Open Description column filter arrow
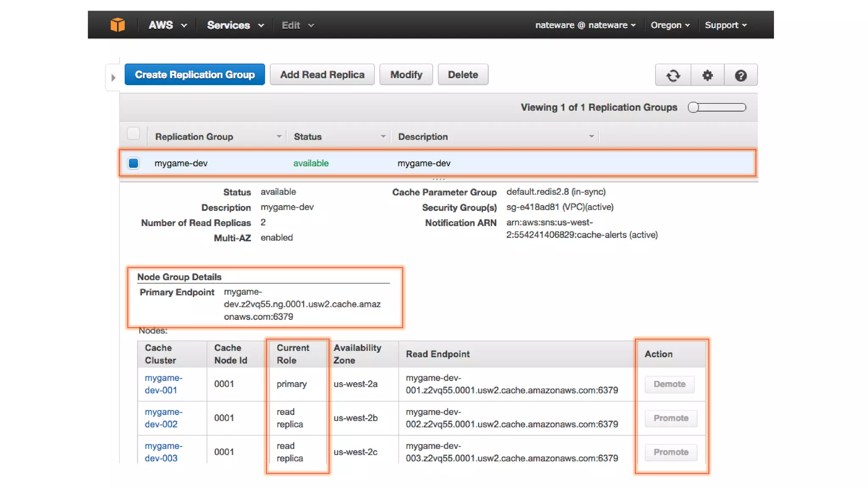Screen dimensions: 868x488 591,136
